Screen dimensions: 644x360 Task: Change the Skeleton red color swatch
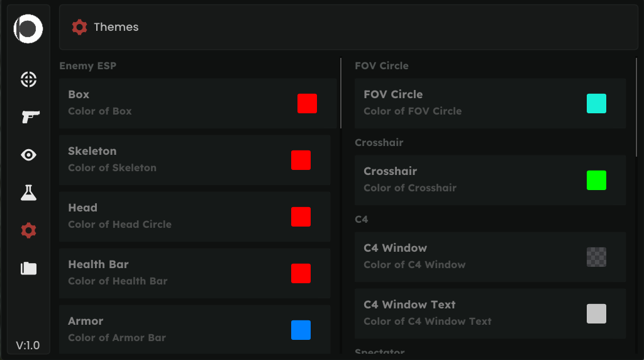click(301, 160)
